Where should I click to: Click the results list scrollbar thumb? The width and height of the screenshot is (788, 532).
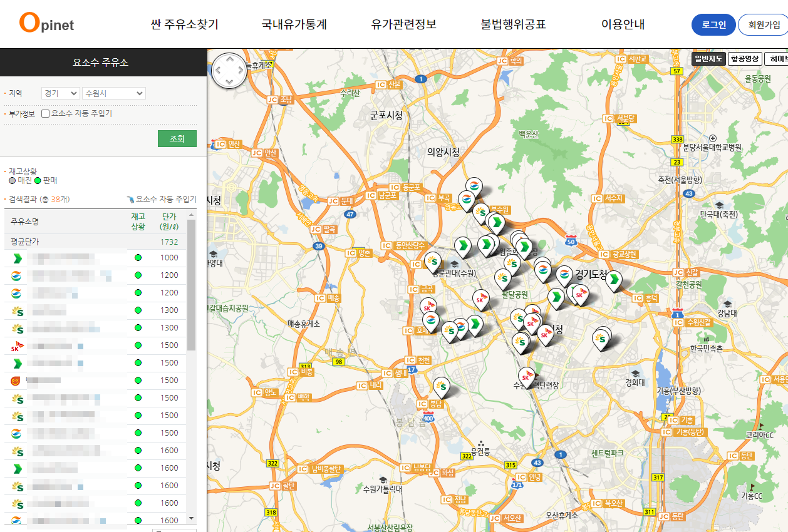point(191,285)
